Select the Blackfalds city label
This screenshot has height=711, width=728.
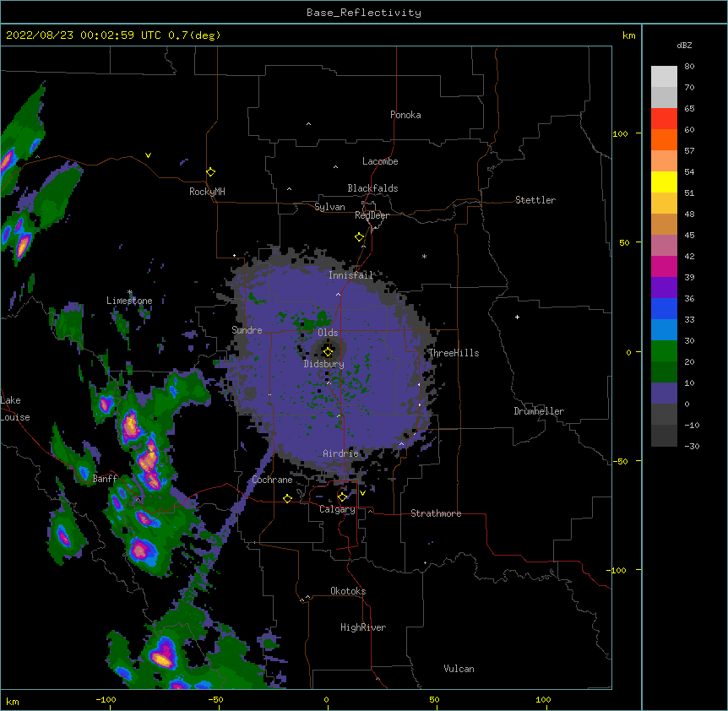click(x=372, y=188)
